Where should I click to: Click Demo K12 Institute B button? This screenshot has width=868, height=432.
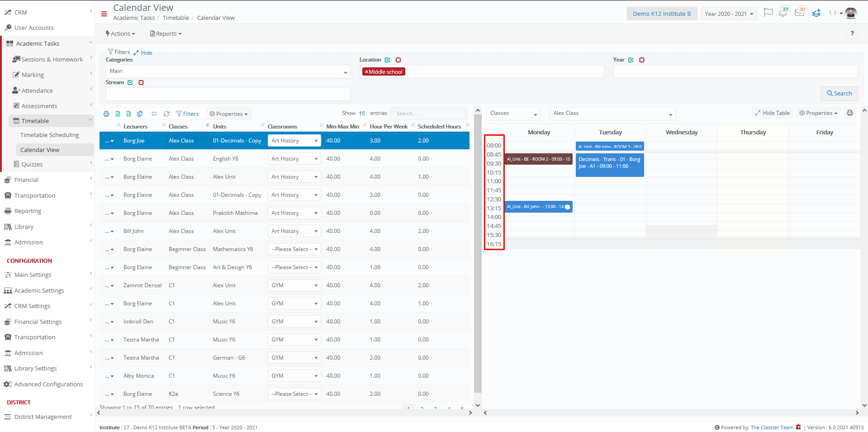(x=661, y=14)
